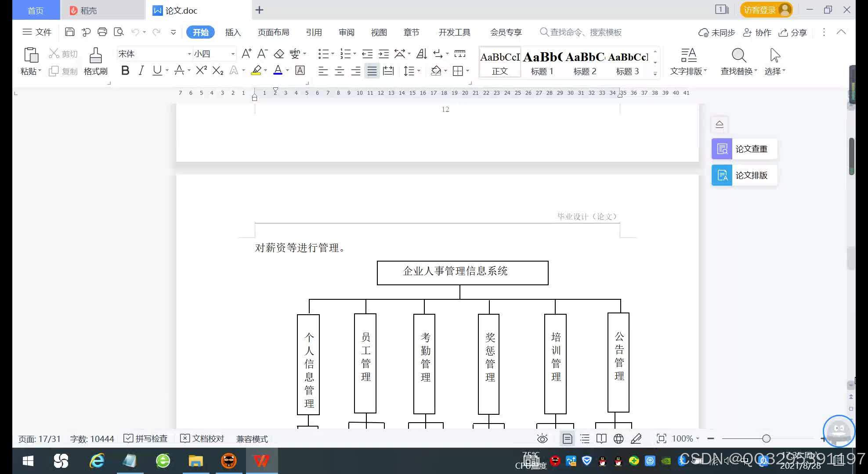Open Print Preview icon

119,32
